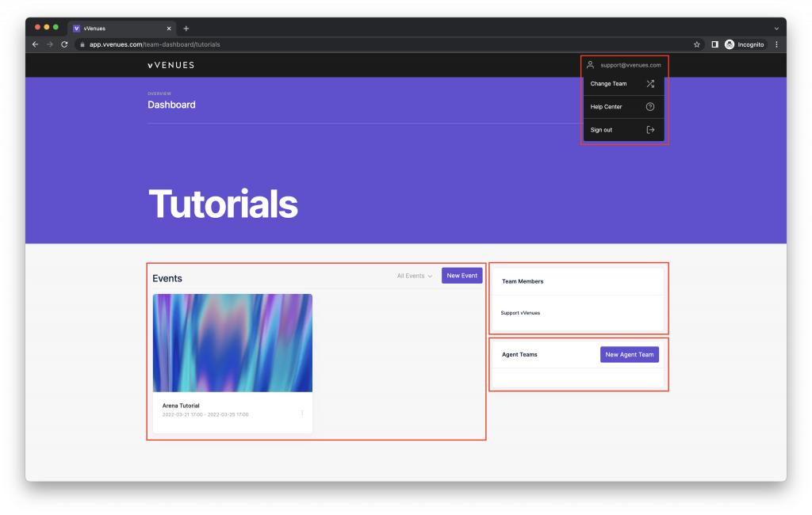The width and height of the screenshot is (812, 515).
Task: Click the Events section heading
Action: (x=167, y=278)
